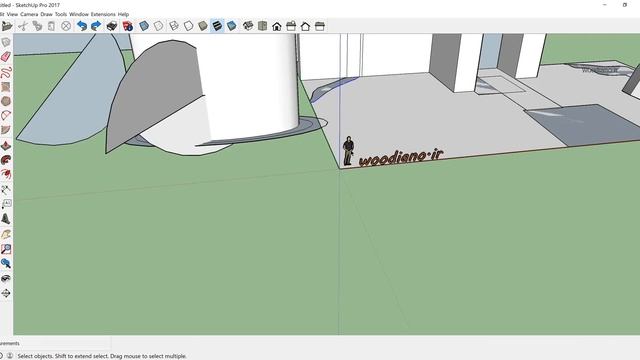This screenshot has width=640, height=360.
Task: Click the Print icon
Action: click(111, 26)
